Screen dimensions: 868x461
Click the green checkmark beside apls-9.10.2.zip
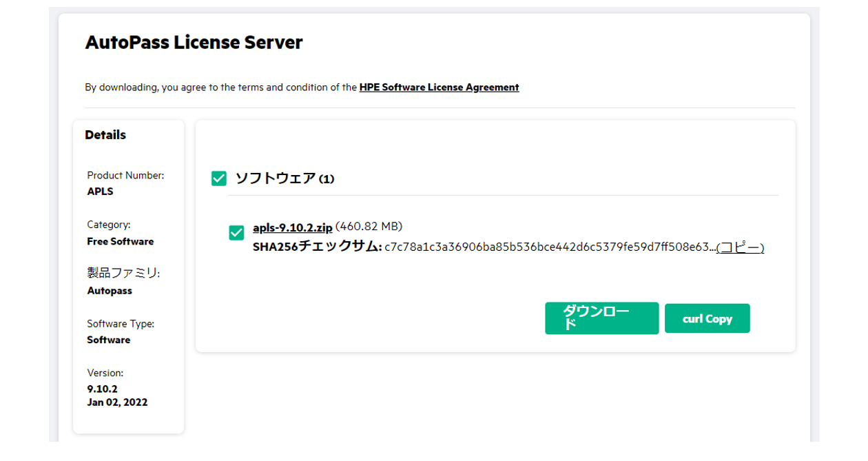pos(237,233)
